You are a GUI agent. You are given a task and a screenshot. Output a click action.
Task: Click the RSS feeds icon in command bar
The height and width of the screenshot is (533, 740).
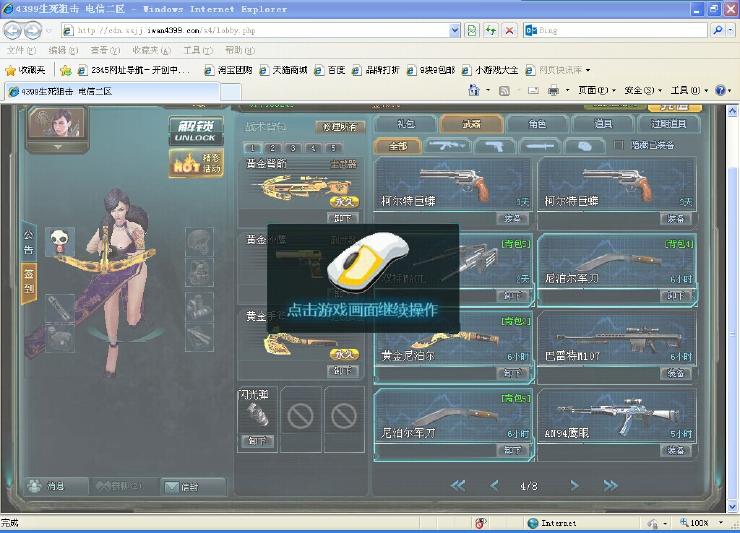(x=504, y=91)
